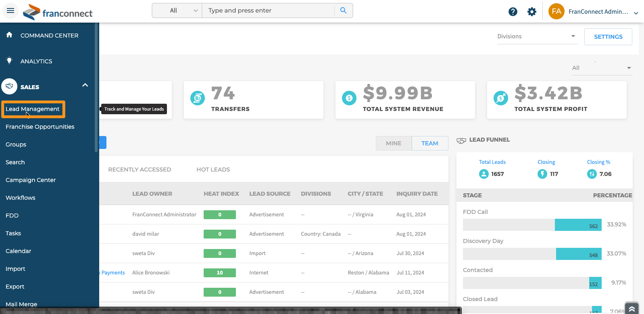The height and width of the screenshot is (314, 644).
Task: Sort by Lead Source column header
Action: point(270,194)
